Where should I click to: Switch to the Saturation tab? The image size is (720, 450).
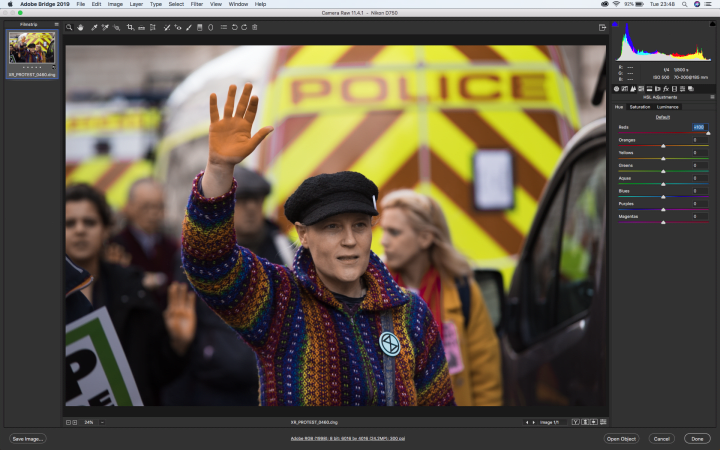(640, 107)
